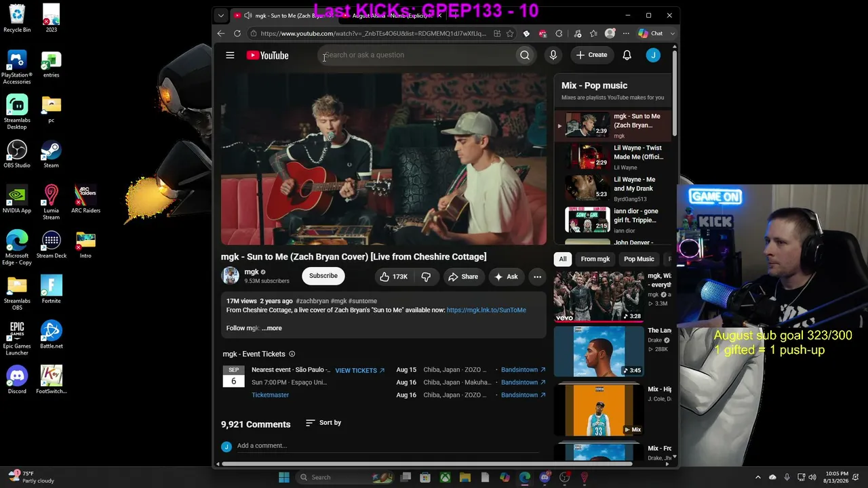Open the Ticketmaster link
The width and height of the screenshot is (868, 488).
pos(270,395)
